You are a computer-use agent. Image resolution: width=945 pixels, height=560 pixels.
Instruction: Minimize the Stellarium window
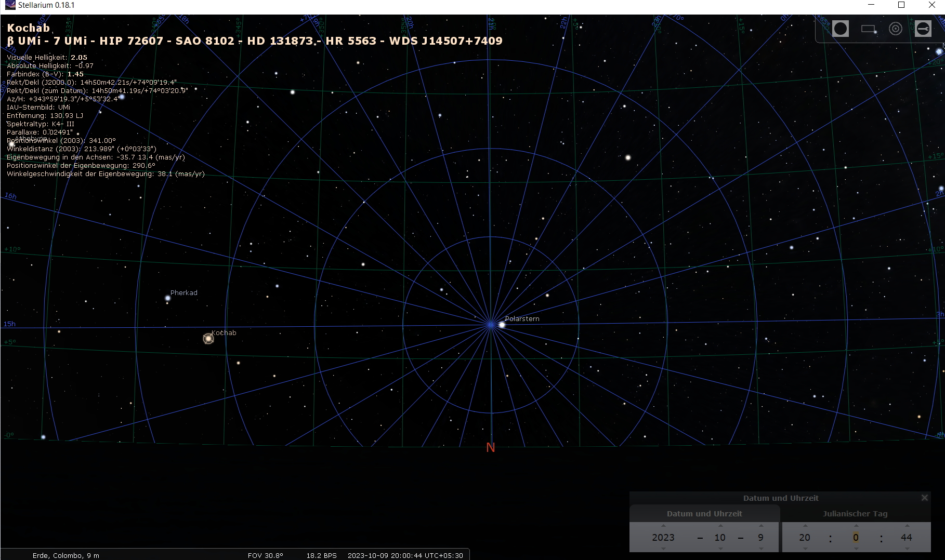(872, 5)
